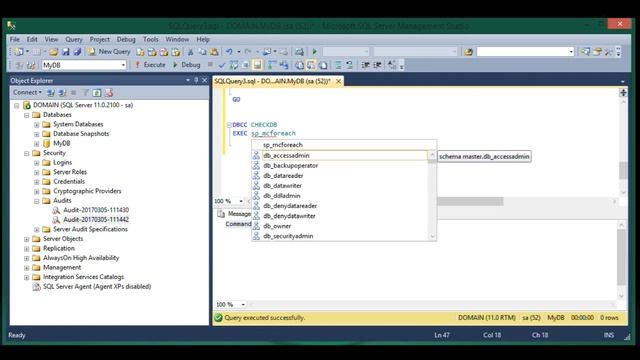
Task: Close the SQLQuery3.sql tab
Action: [x=338, y=81]
